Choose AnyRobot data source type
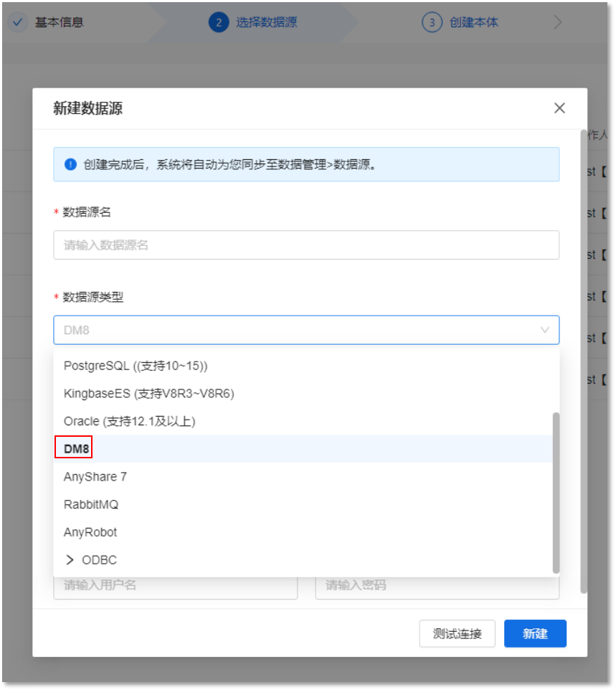The width and height of the screenshot is (616, 690). point(303,532)
